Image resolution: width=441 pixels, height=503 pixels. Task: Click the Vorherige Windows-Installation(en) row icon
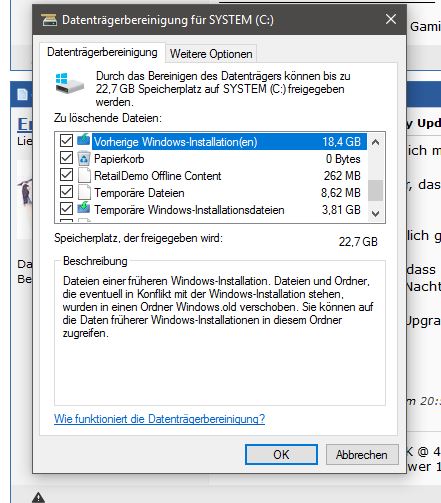(84, 140)
